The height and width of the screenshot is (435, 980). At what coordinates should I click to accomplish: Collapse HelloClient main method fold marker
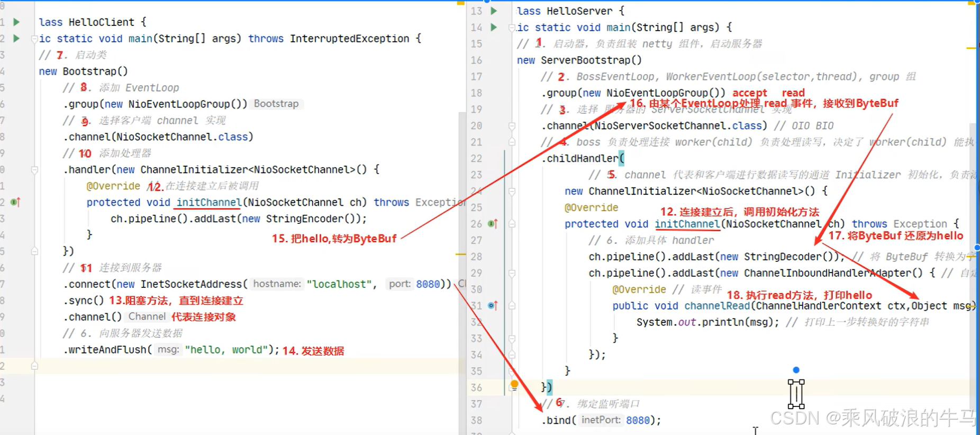[x=34, y=39]
